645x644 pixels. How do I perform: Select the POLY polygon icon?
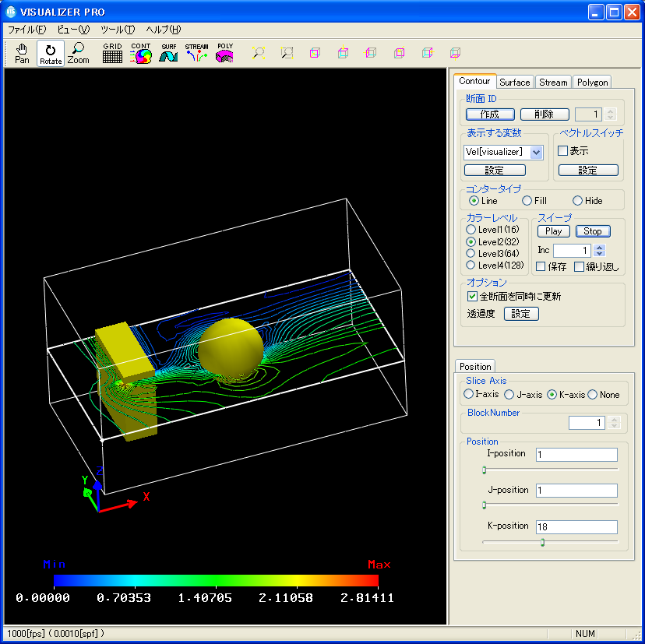(225, 53)
